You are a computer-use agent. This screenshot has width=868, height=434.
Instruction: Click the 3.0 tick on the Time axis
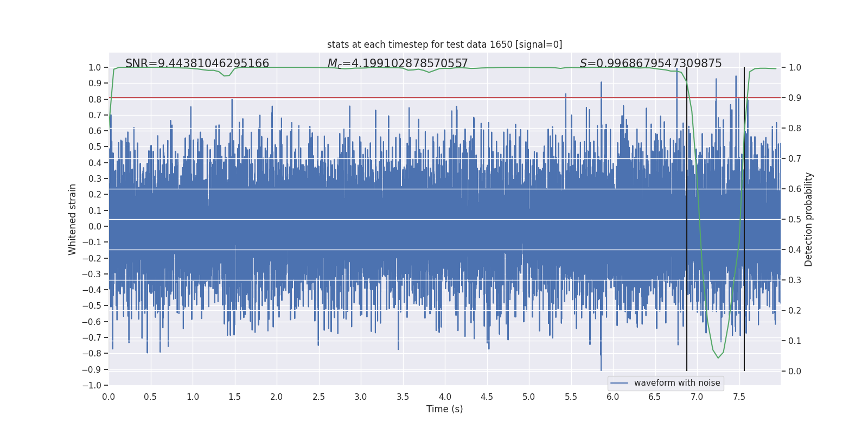(x=361, y=397)
